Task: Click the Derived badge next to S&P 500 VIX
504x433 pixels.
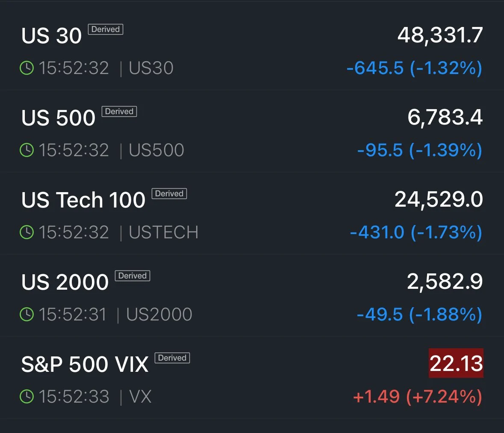Action: point(172,358)
